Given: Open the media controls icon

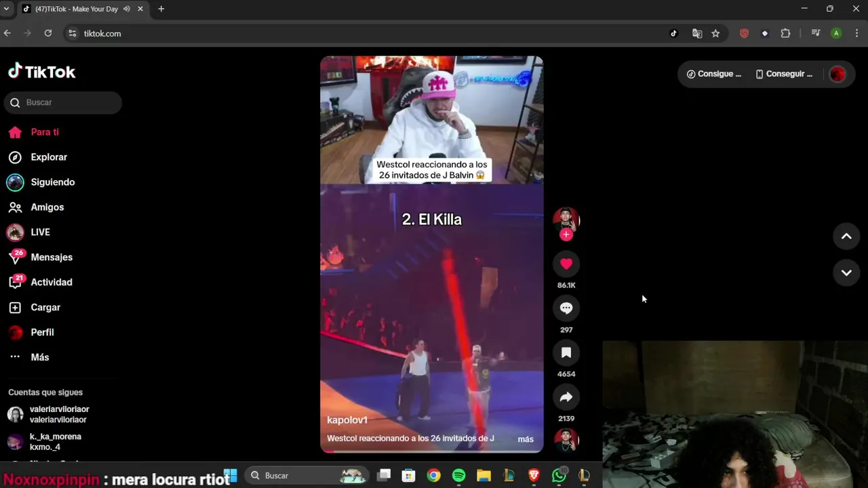Looking at the screenshot, I should [x=816, y=33].
